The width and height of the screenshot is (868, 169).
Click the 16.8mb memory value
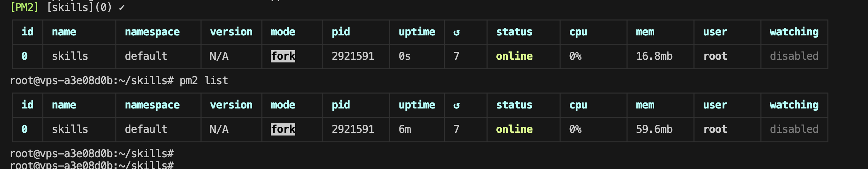pyautogui.click(x=654, y=56)
